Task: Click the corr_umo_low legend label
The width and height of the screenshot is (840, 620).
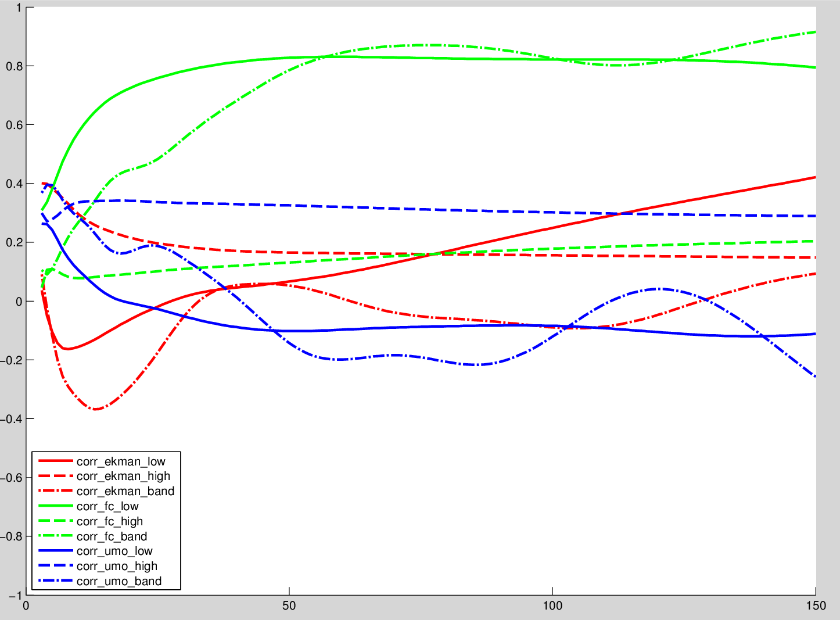Action: 114,551
